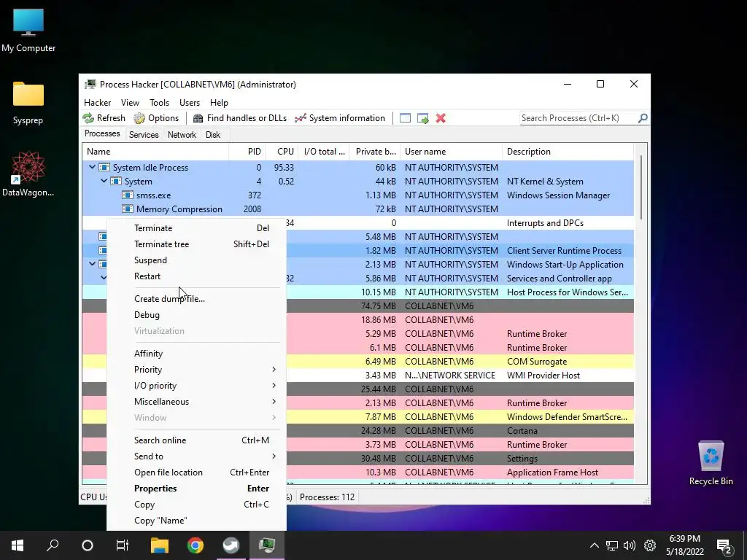This screenshot has height=560, width=747.
Task: Switch to the Disk tab
Action: point(213,135)
